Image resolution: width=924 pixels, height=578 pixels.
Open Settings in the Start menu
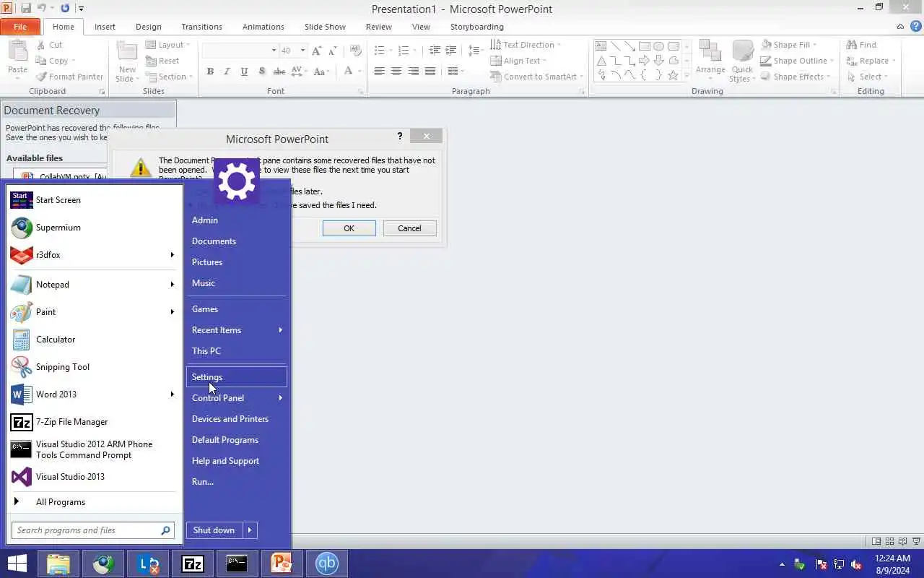(237, 377)
